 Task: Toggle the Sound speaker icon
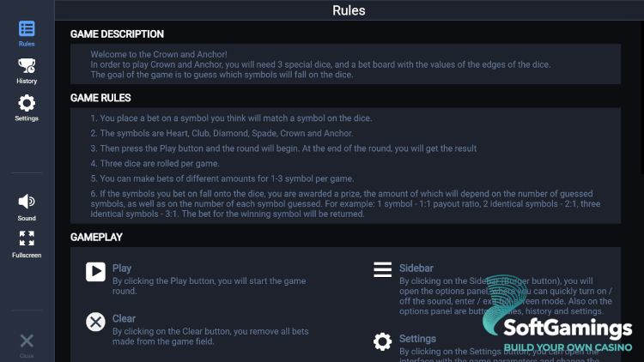click(x=27, y=202)
